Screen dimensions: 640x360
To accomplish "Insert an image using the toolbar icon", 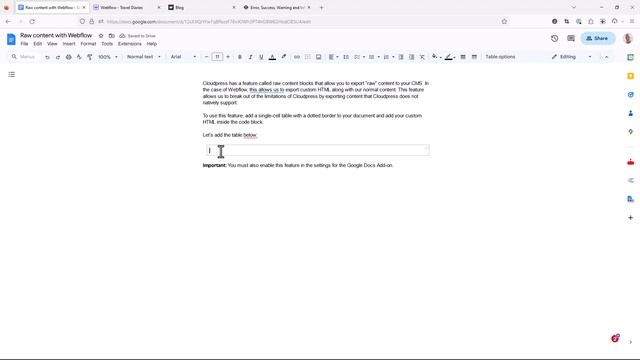I will click(x=319, y=57).
